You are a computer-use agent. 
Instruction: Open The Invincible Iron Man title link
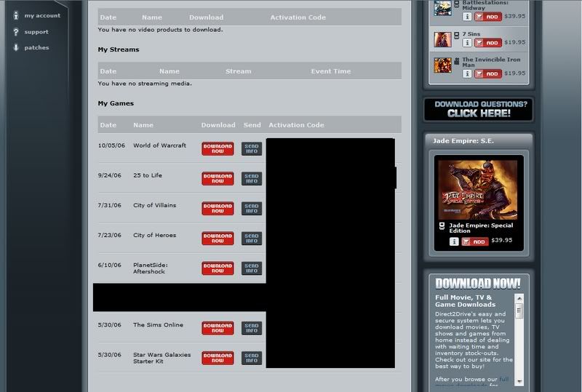pos(491,62)
